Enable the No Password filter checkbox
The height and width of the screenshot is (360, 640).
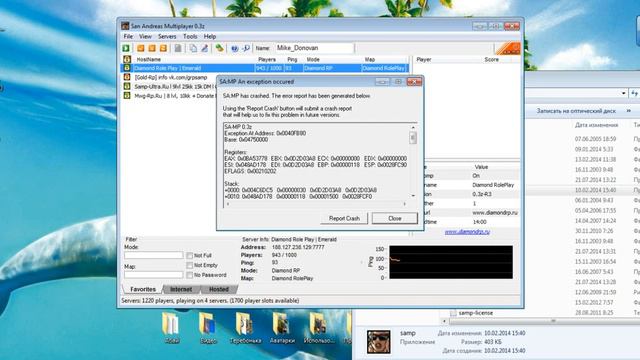click(x=189, y=275)
